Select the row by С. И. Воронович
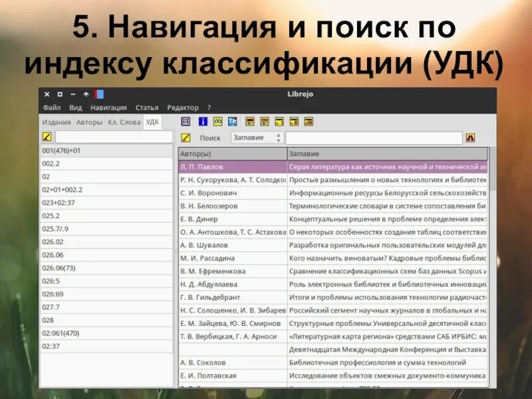Screen dimensions: 532x399 pos(333,193)
